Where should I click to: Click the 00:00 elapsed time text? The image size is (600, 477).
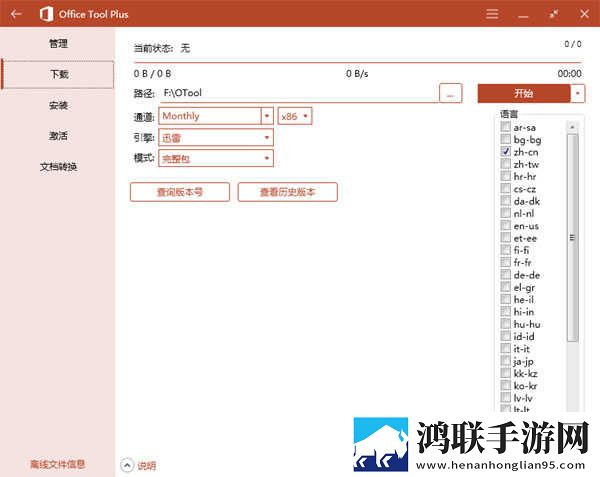pos(569,73)
